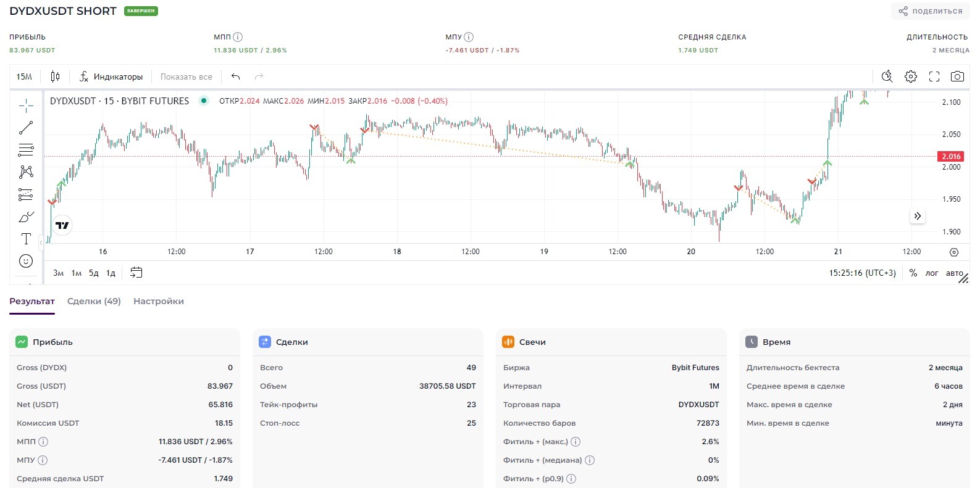Expand the right panel with double-chevron button
Screen dimensions: 980x488
[918, 216]
